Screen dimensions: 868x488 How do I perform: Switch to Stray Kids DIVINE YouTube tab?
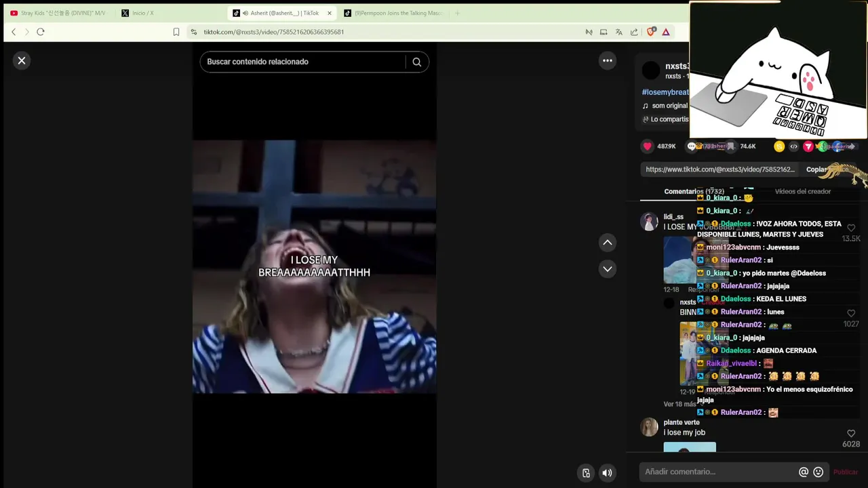click(58, 13)
